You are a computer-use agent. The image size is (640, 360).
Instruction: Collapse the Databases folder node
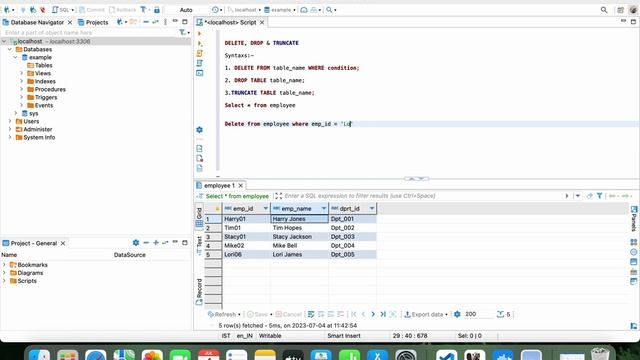pos(10,49)
